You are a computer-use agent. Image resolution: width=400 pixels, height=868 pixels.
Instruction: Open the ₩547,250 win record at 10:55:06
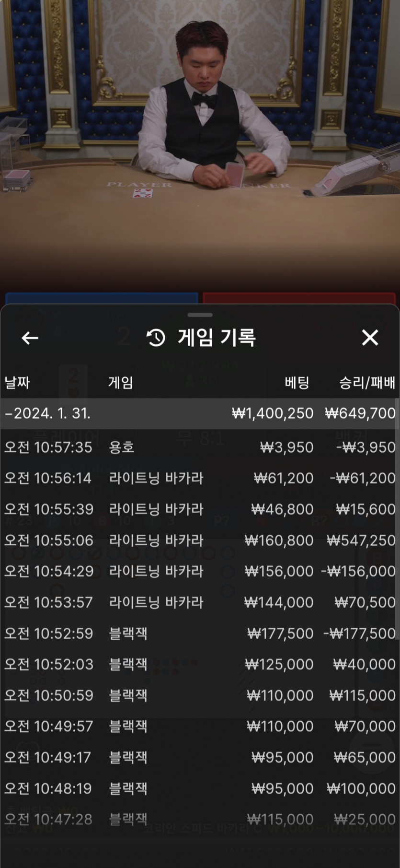pyautogui.click(x=200, y=540)
